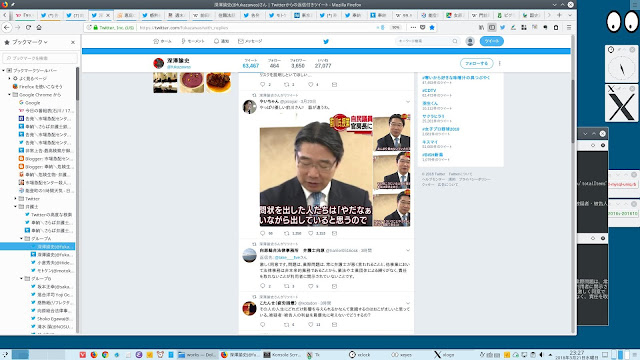Open page actions three-dot menu in address bar
The height and width of the screenshot is (360, 640).
click(x=413, y=27)
